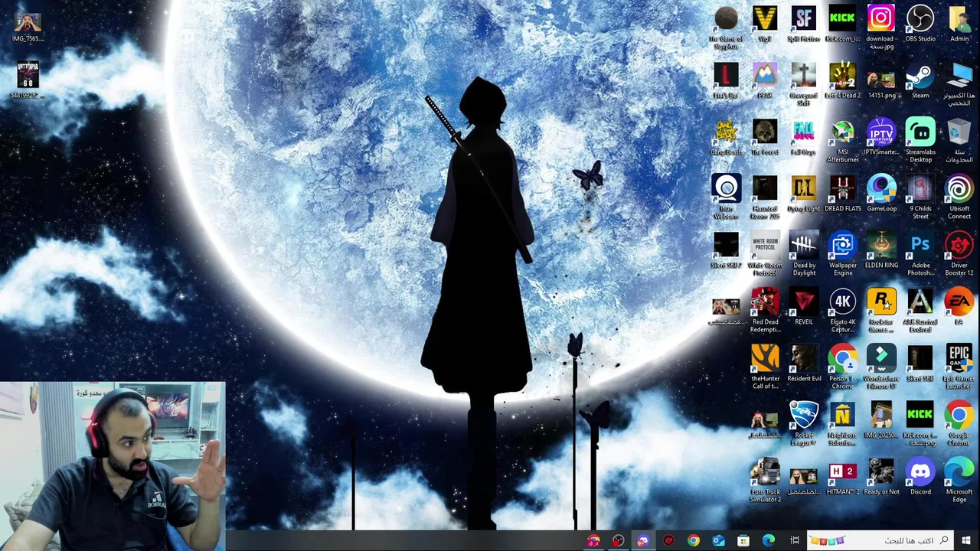Open the Windows Start button
The image size is (980, 551).
pyautogui.click(x=965, y=540)
